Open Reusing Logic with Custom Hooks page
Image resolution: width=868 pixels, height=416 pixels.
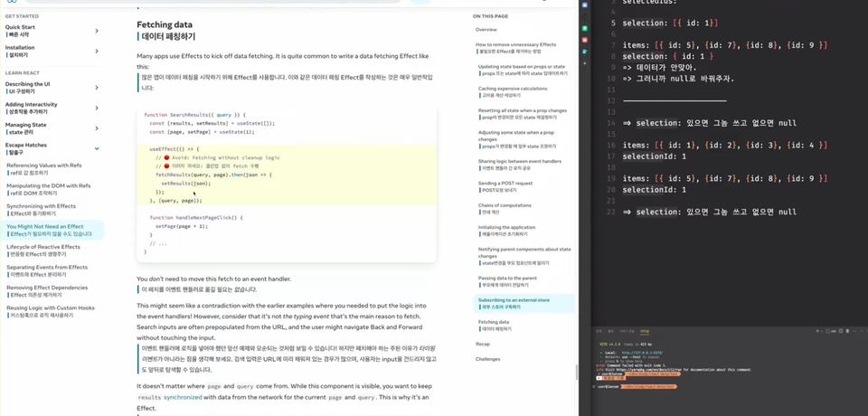pyautogui.click(x=51, y=311)
